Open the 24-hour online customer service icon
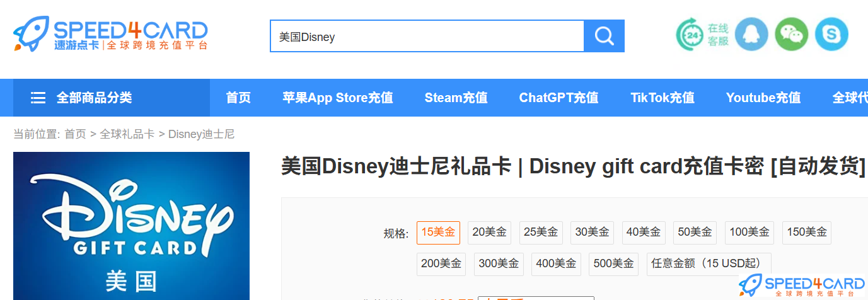This screenshot has height=300, width=868. pyautogui.click(x=692, y=35)
